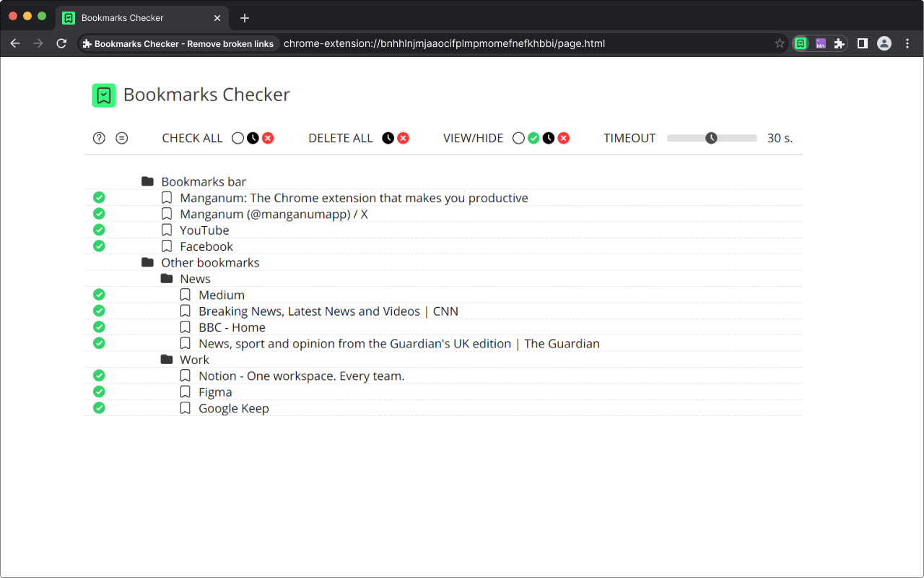Click green status check for Facebook
The width and height of the screenshot is (924, 578).
(x=99, y=246)
